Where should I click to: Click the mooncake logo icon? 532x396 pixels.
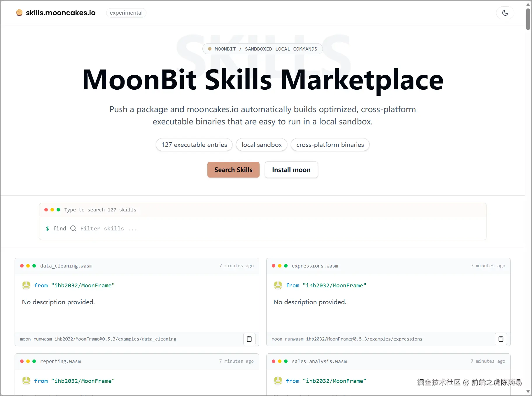click(x=19, y=13)
